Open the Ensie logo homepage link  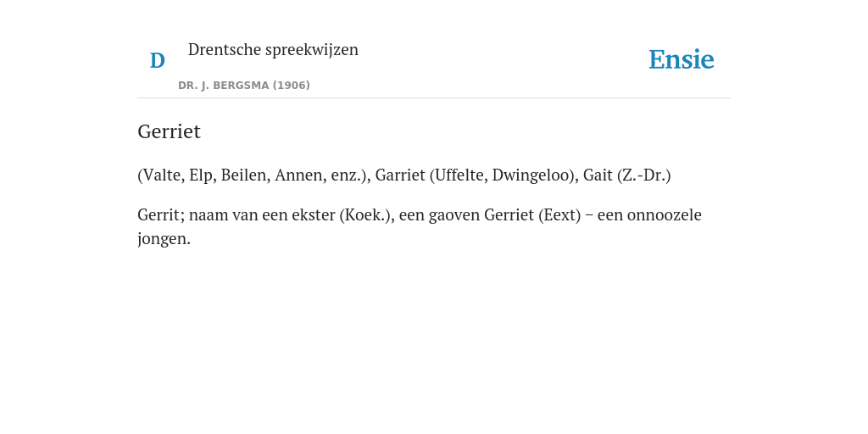click(x=682, y=59)
